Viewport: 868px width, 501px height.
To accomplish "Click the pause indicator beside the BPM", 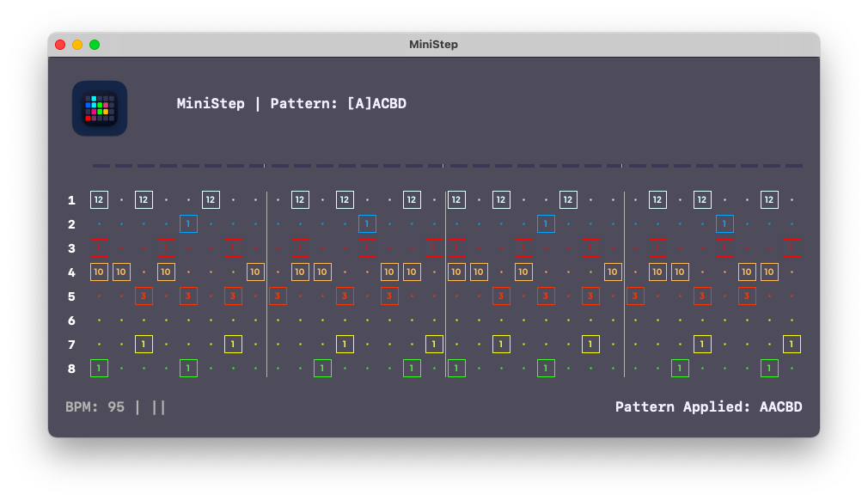I will (x=159, y=406).
